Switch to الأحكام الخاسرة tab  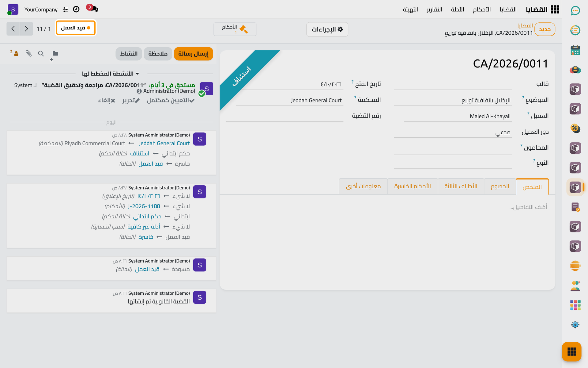413,186
